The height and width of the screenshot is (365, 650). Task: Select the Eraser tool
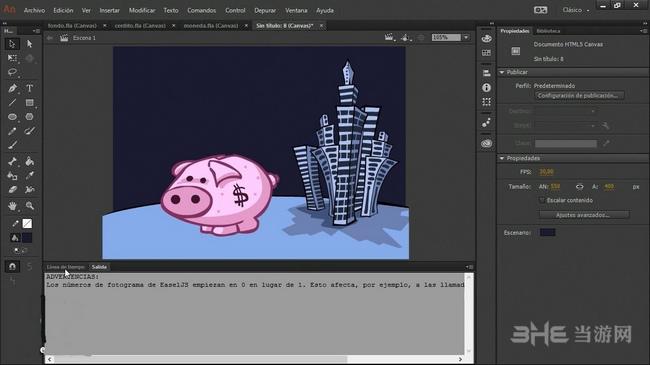click(x=12, y=190)
